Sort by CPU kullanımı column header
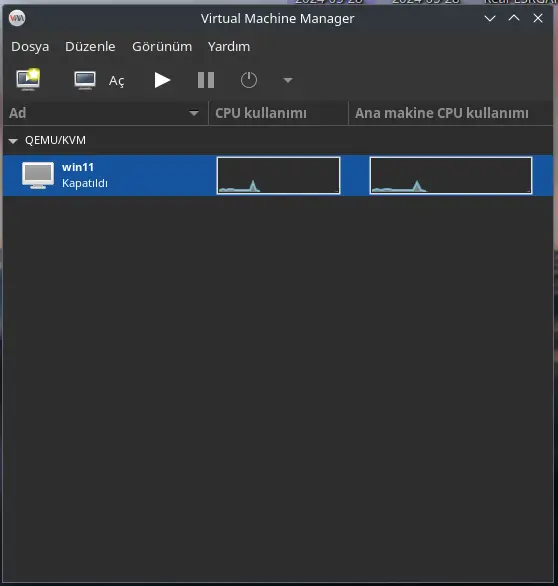 pyautogui.click(x=278, y=113)
